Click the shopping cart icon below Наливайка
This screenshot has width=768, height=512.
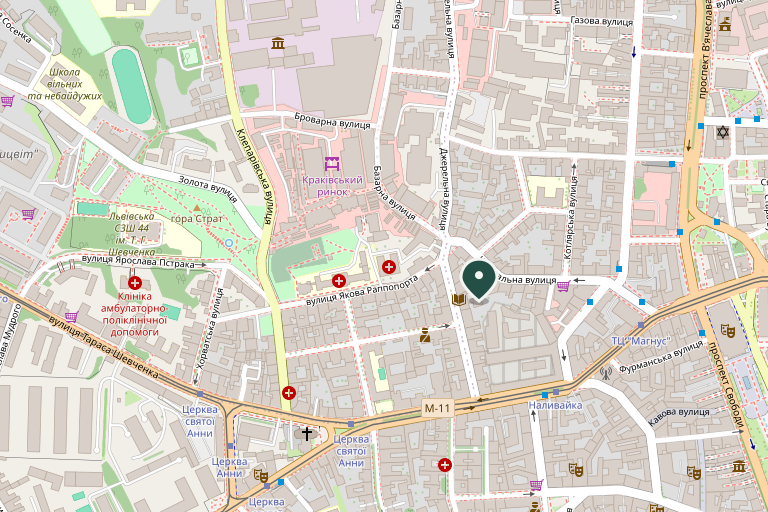(536, 485)
